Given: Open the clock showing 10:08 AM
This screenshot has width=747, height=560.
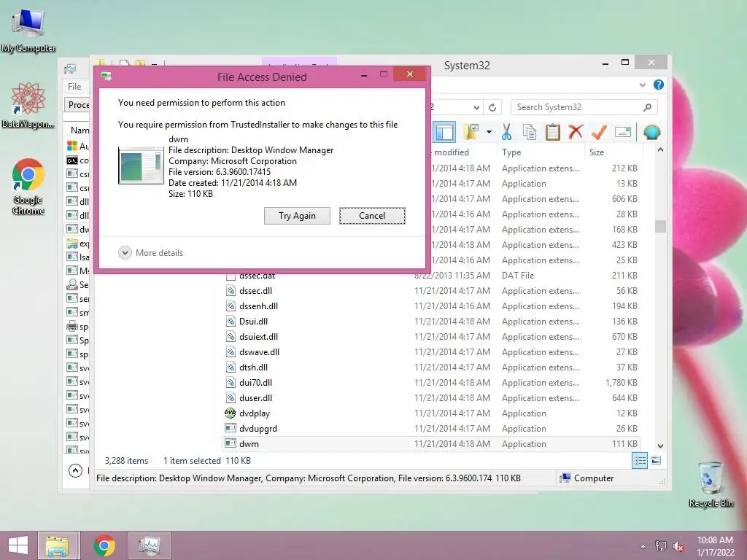Looking at the screenshot, I should tap(715, 546).
